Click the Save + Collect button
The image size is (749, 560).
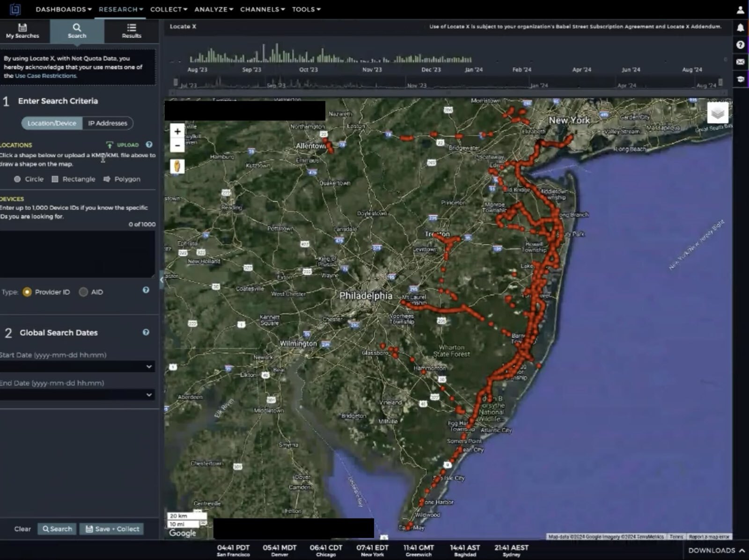point(112,529)
